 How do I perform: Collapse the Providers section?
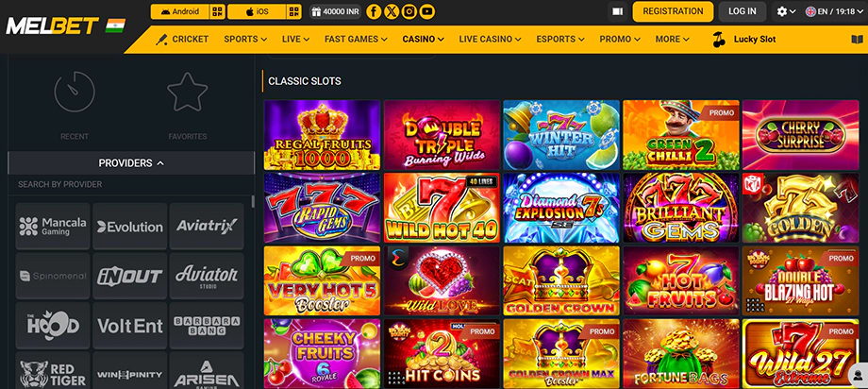131,163
